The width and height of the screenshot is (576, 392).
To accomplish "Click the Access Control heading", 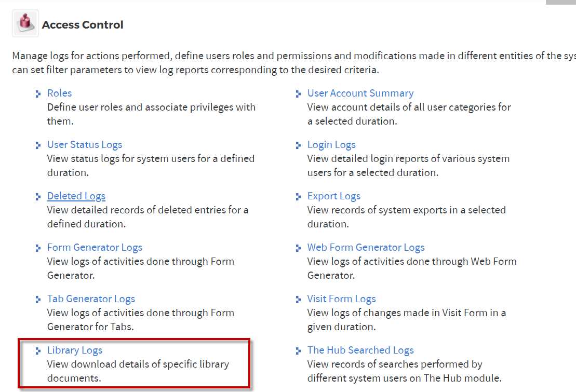I will pos(83,24).
